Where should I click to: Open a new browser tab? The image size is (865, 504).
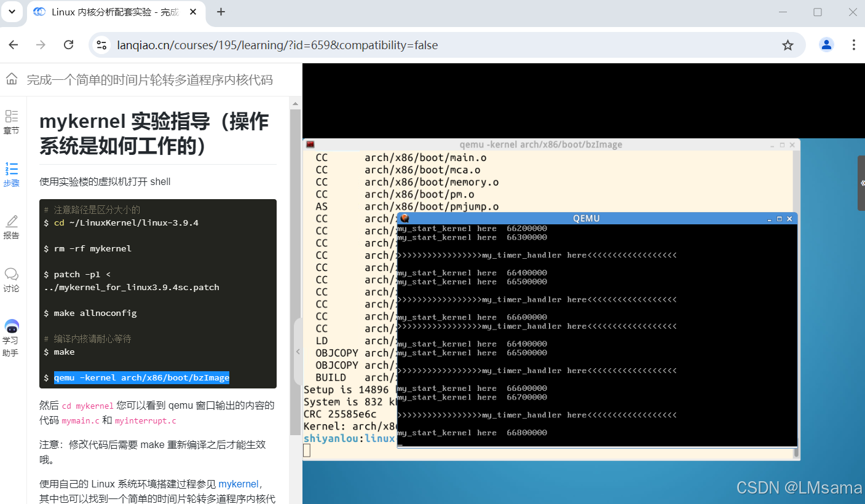pos(221,12)
